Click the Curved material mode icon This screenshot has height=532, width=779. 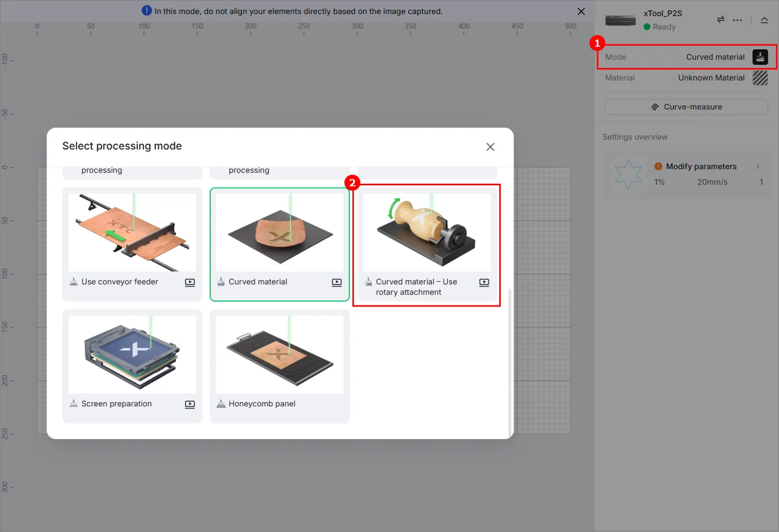[x=760, y=57]
